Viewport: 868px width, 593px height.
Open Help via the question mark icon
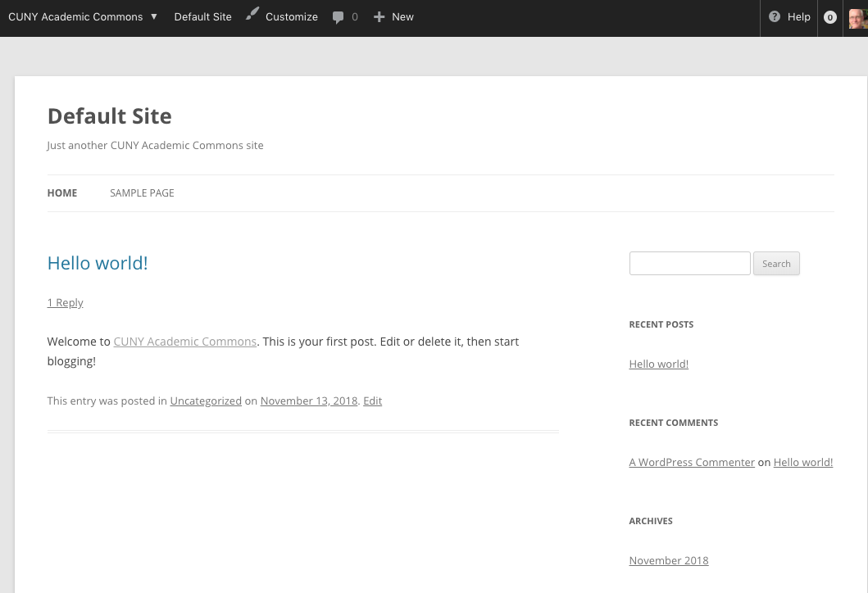(x=775, y=17)
